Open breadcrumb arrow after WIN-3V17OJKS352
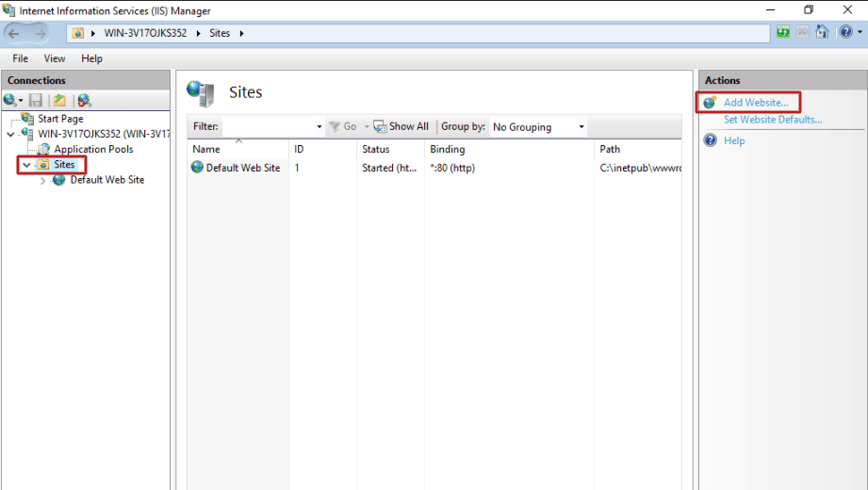This screenshot has height=490, width=868. pos(198,33)
